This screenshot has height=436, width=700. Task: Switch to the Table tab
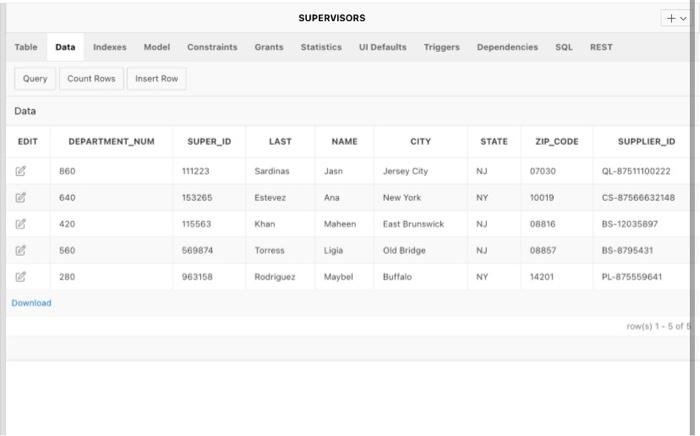click(26, 47)
